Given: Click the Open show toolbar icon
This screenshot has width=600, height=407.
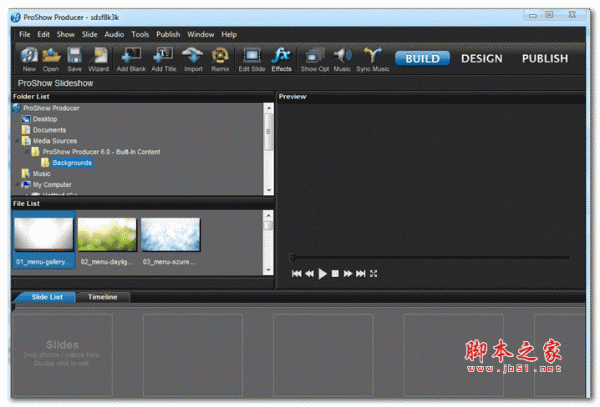Looking at the screenshot, I should click(x=51, y=59).
